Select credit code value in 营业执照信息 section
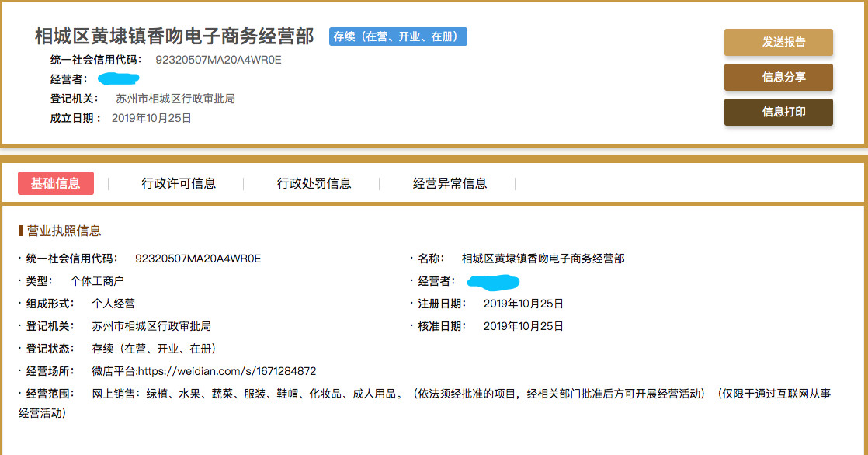Screen dimensions: 868x455 (x=198, y=259)
